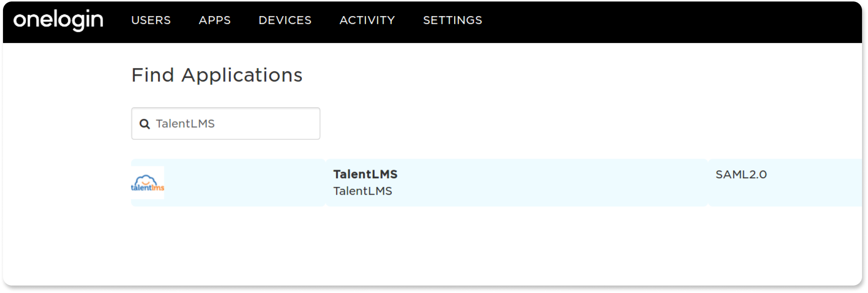This screenshot has width=868, height=293.
Task: Open the APPS menu
Action: pyautogui.click(x=215, y=20)
